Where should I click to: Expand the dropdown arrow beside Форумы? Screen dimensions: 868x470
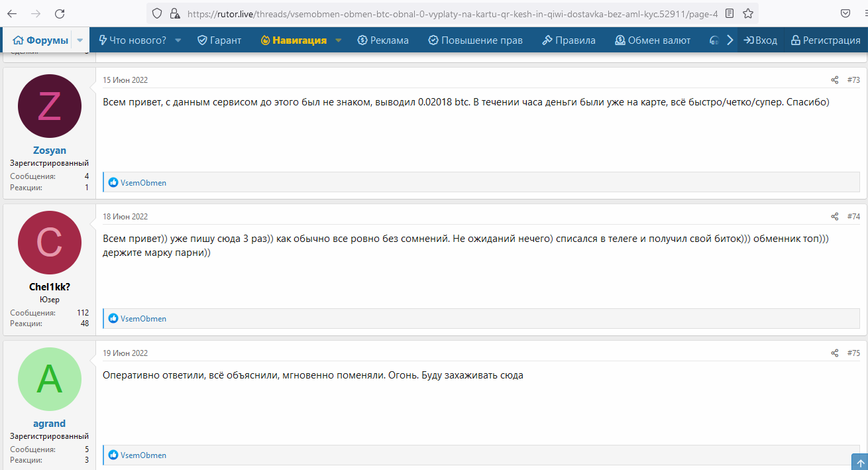(80, 40)
